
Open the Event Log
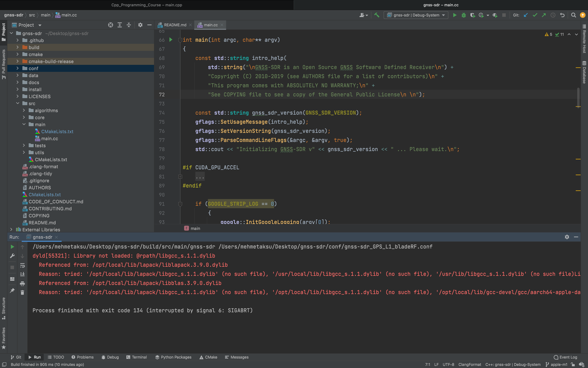(x=565, y=357)
